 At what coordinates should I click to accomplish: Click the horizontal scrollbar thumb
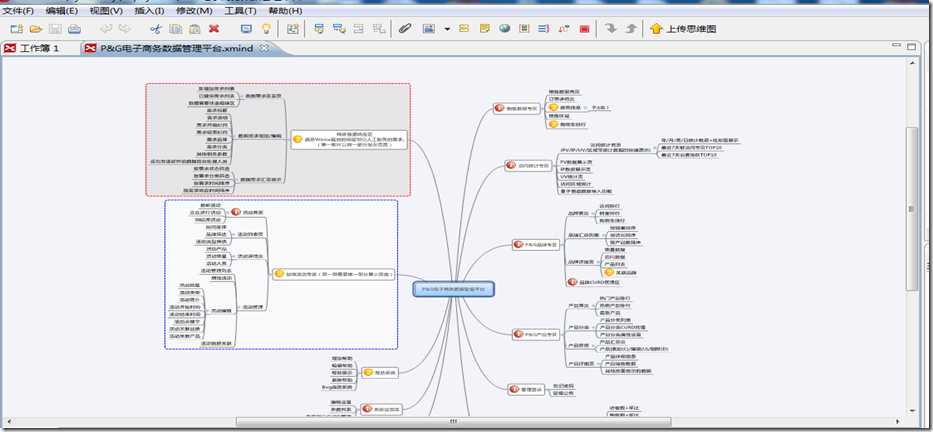pos(453,421)
